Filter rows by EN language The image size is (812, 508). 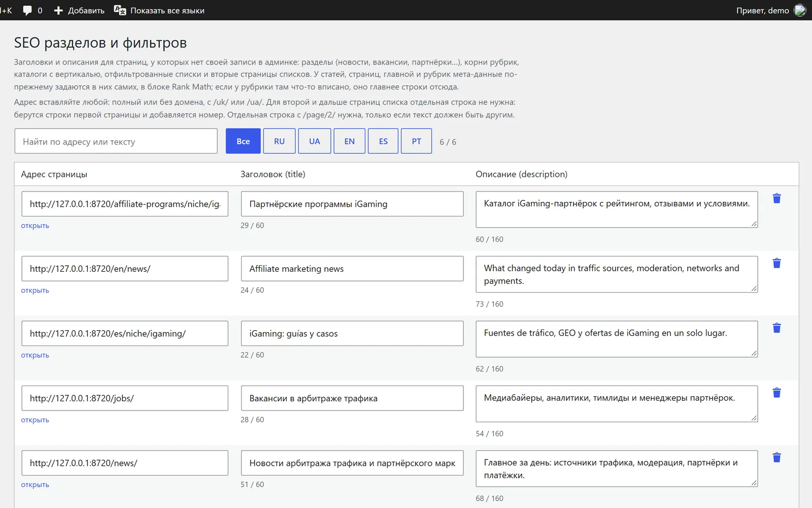coord(350,141)
